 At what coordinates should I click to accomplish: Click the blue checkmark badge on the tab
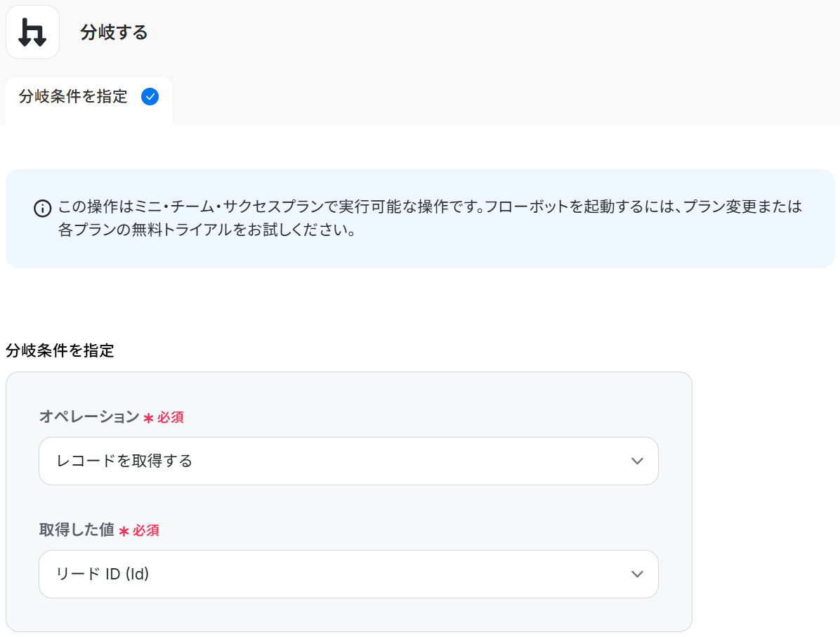[x=150, y=97]
